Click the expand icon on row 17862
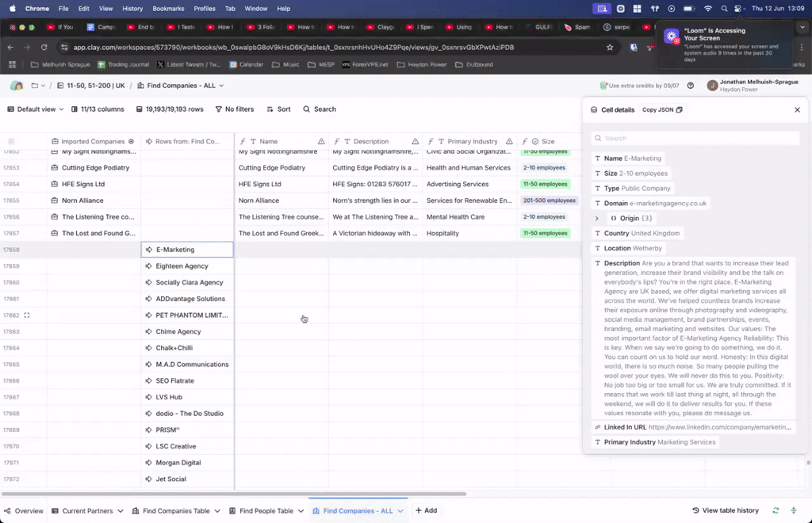The image size is (812, 523). point(26,315)
